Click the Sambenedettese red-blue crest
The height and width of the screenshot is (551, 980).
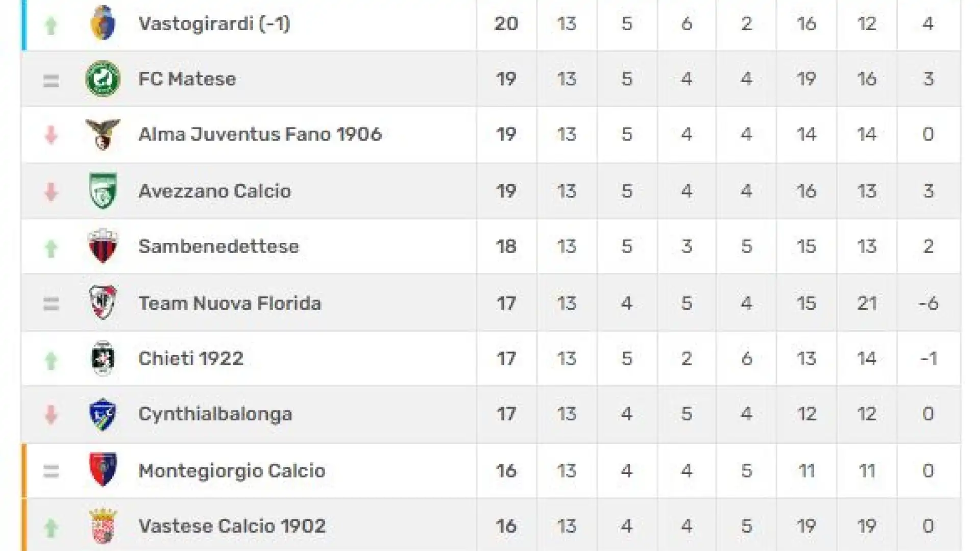click(x=103, y=246)
